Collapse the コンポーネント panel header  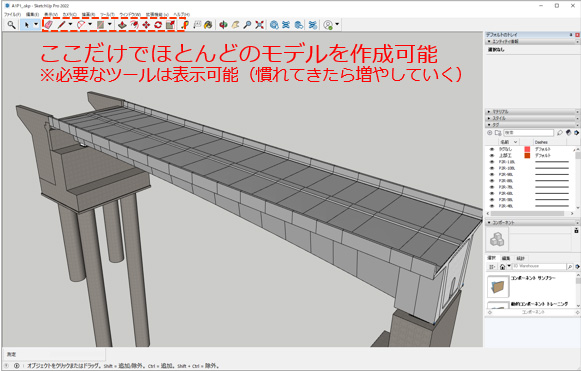(x=532, y=222)
